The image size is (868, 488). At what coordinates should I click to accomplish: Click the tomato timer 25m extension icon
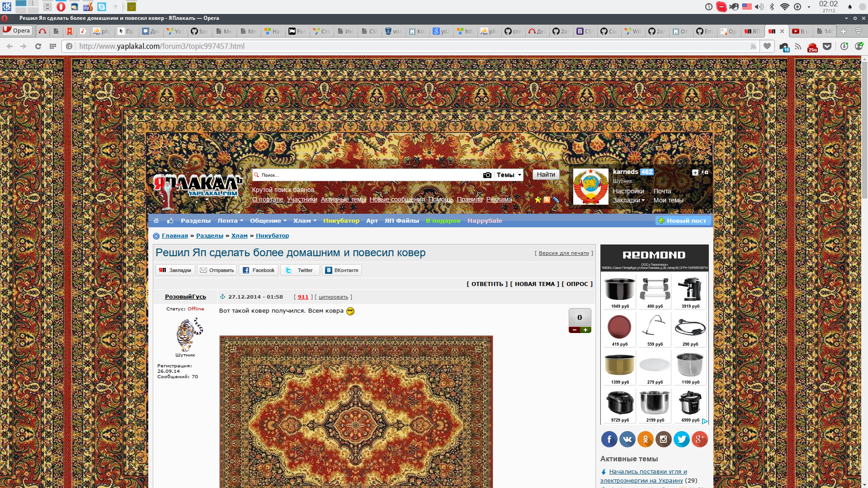[812, 47]
